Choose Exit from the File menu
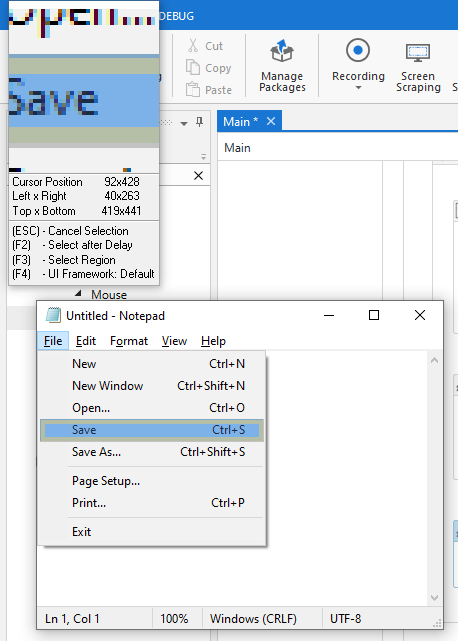 point(152,531)
